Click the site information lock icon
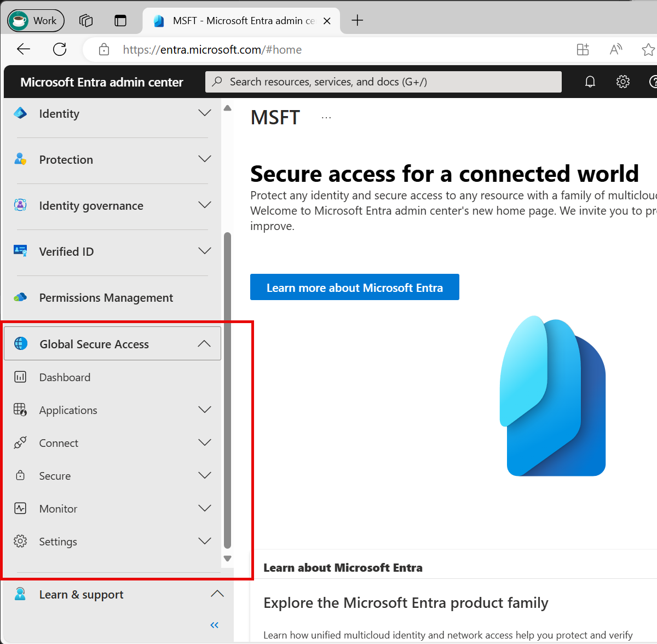The width and height of the screenshot is (657, 644). pos(104,50)
